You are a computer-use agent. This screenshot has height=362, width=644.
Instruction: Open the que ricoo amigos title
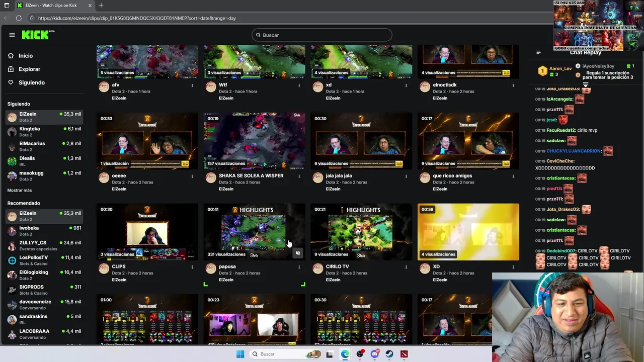[452, 175]
